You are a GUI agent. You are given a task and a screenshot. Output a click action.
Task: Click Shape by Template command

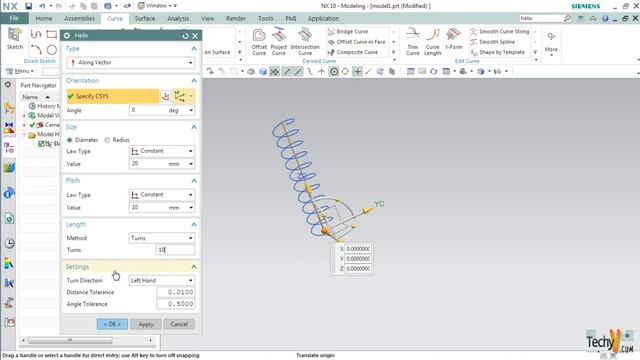coord(497,52)
